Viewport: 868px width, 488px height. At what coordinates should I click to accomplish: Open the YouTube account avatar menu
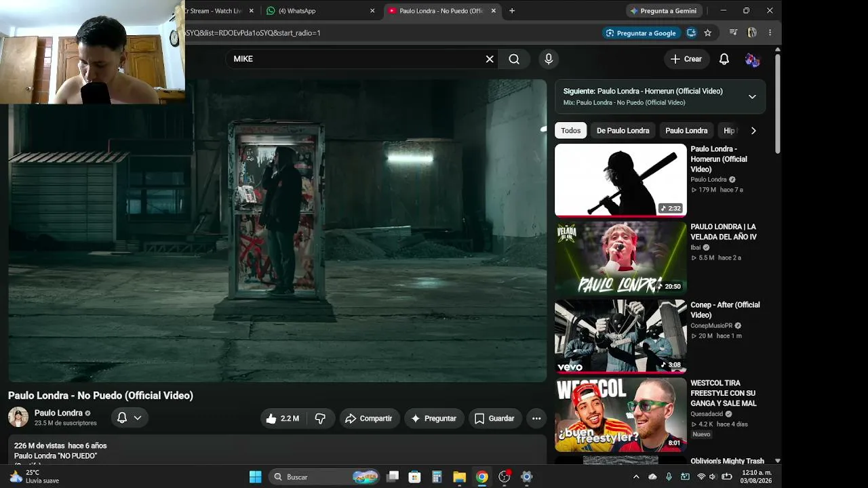pyautogui.click(x=752, y=60)
